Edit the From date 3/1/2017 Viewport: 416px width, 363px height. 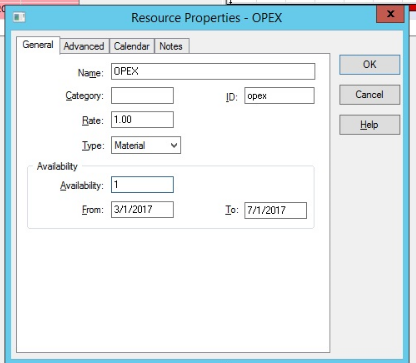pos(142,210)
